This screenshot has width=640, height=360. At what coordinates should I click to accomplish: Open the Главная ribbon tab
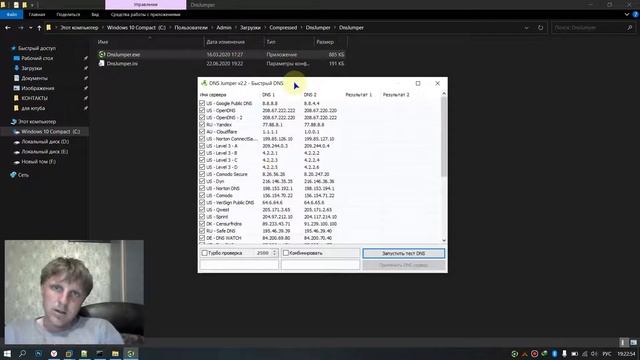[37, 14]
